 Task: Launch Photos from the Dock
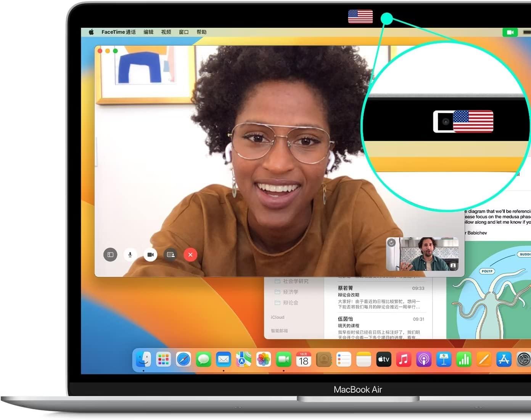point(263,359)
